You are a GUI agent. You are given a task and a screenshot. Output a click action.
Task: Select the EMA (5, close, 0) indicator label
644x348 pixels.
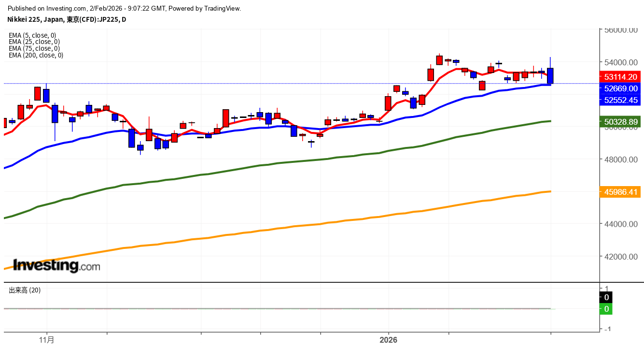(32, 35)
